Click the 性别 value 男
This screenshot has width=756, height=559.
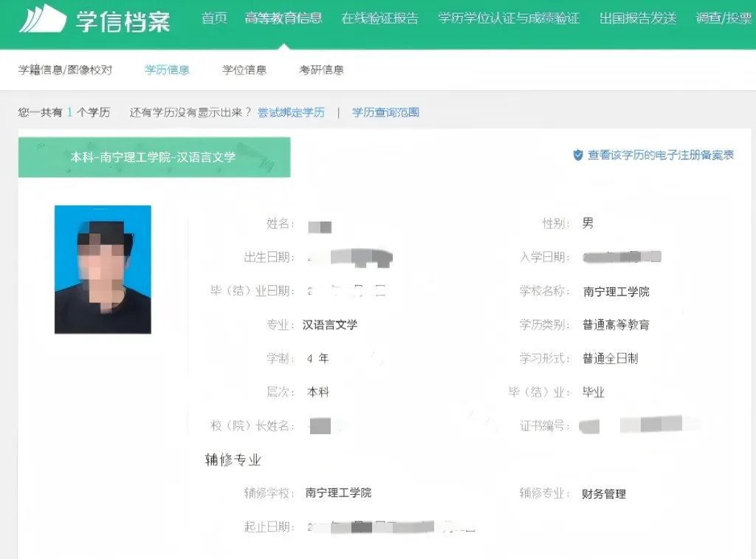coord(588,223)
